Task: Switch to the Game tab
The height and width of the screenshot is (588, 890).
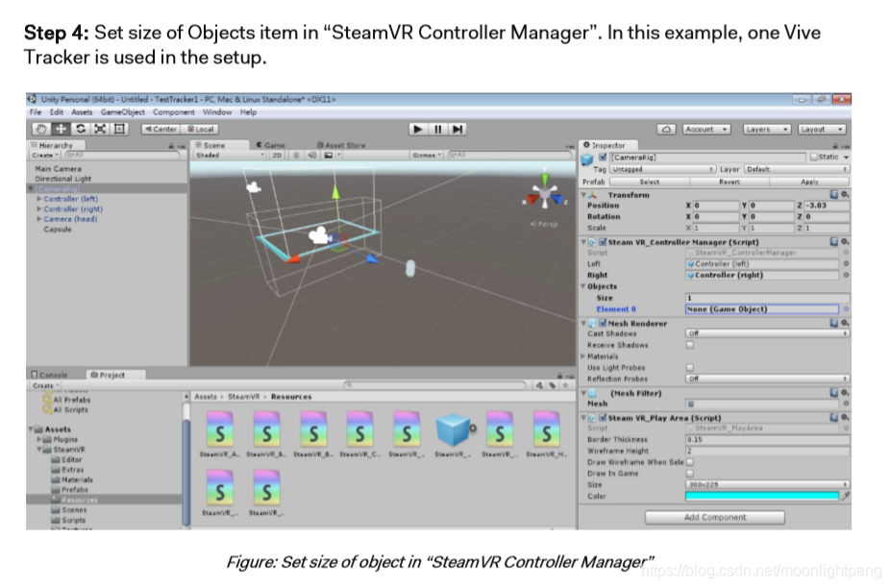Action: [x=271, y=145]
